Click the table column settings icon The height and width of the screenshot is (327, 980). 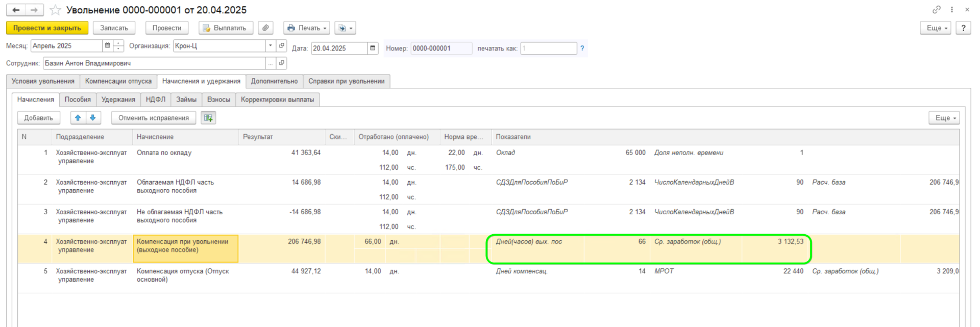click(x=208, y=118)
